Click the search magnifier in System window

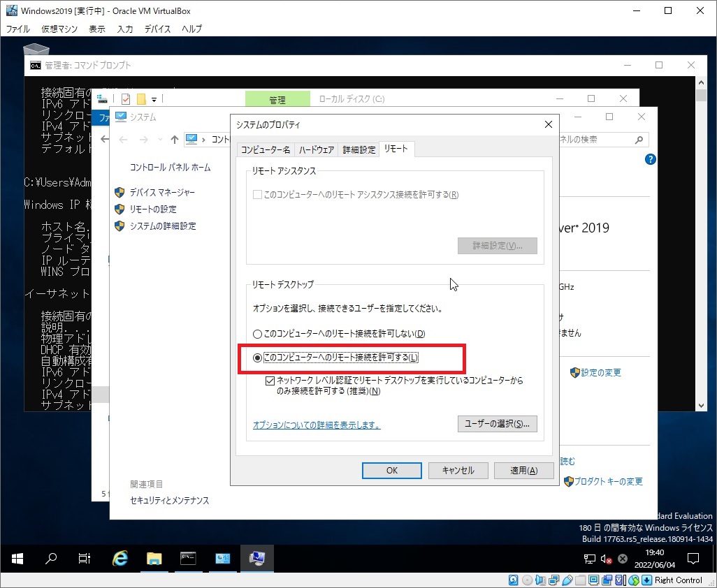pos(639,140)
